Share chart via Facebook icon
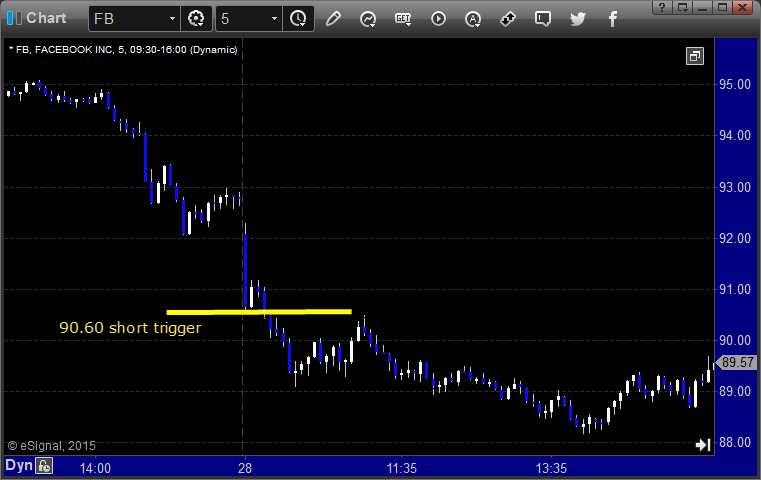This screenshot has width=761, height=480. [612, 19]
